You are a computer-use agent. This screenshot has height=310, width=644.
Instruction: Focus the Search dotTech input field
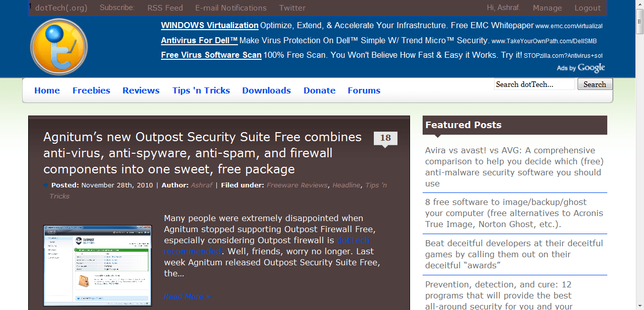pyautogui.click(x=534, y=84)
